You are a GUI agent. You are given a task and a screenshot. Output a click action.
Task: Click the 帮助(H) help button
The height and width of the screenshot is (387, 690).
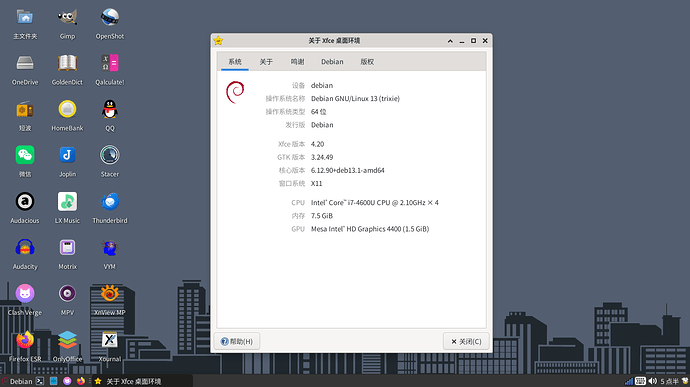pos(237,341)
